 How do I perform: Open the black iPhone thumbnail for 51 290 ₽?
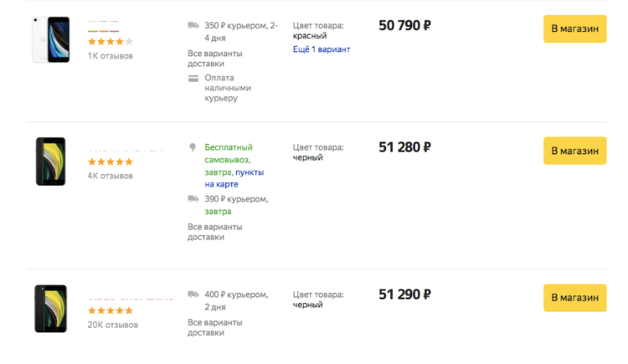coord(50,308)
